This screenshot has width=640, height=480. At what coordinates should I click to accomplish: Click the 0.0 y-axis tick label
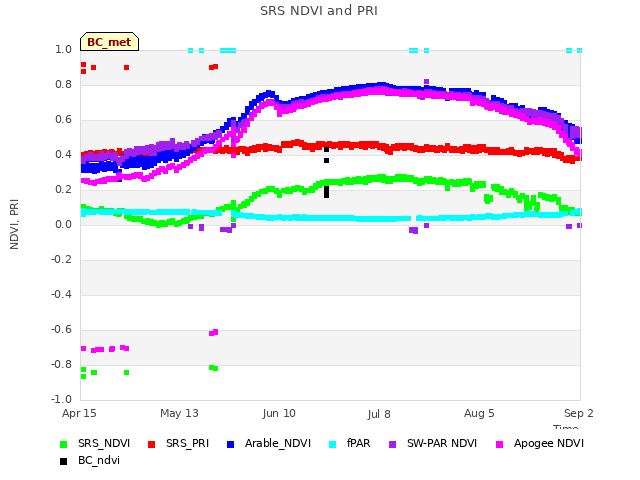(63, 224)
